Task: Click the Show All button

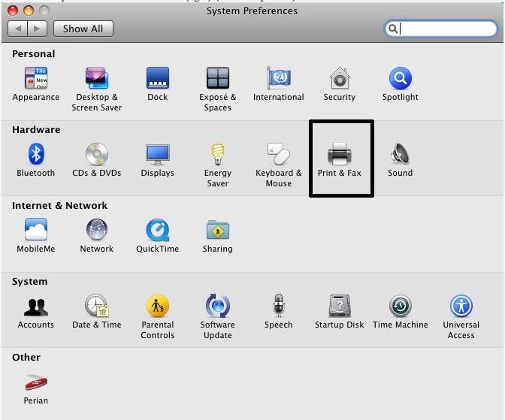Action: (x=83, y=29)
